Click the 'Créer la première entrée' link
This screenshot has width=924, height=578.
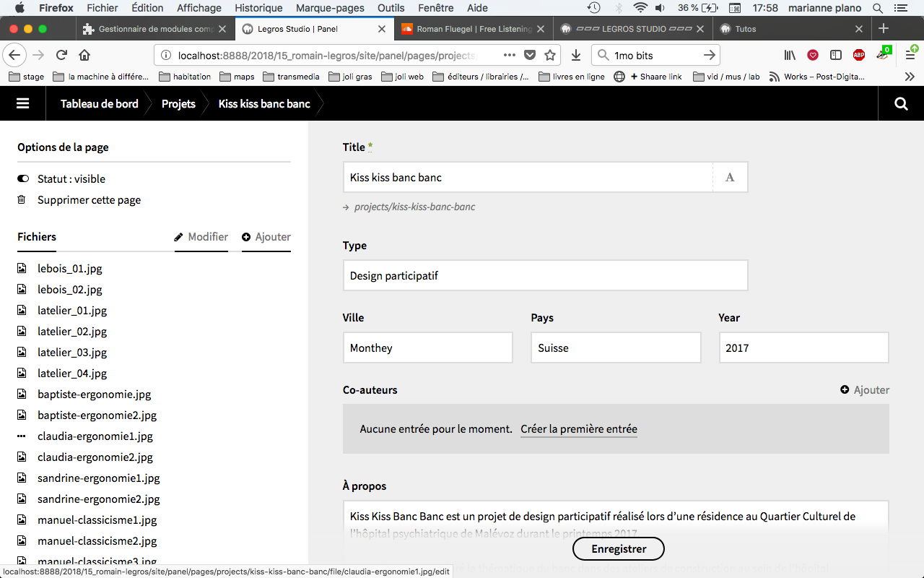[578, 429]
